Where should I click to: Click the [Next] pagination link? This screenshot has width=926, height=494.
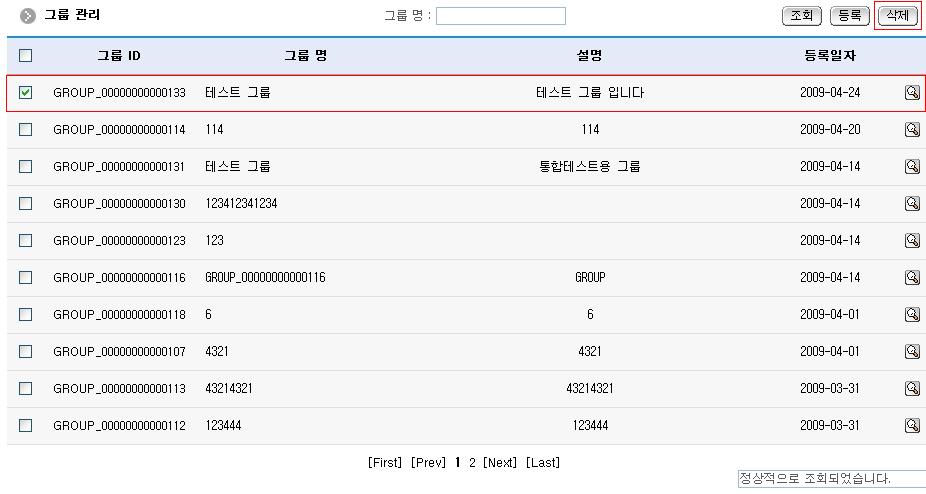[x=500, y=463]
